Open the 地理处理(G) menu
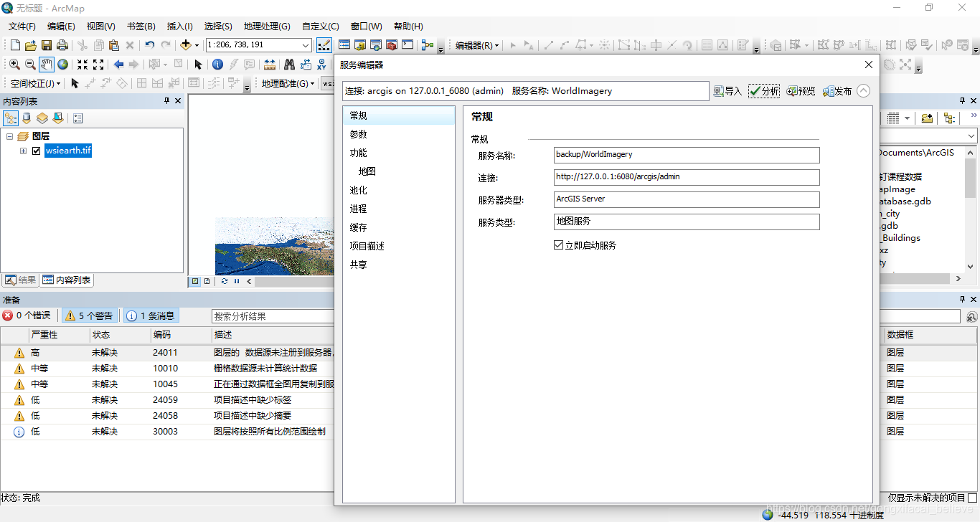Image resolution: width=980 pixels, height=522 pixels. tap(267, 26)
